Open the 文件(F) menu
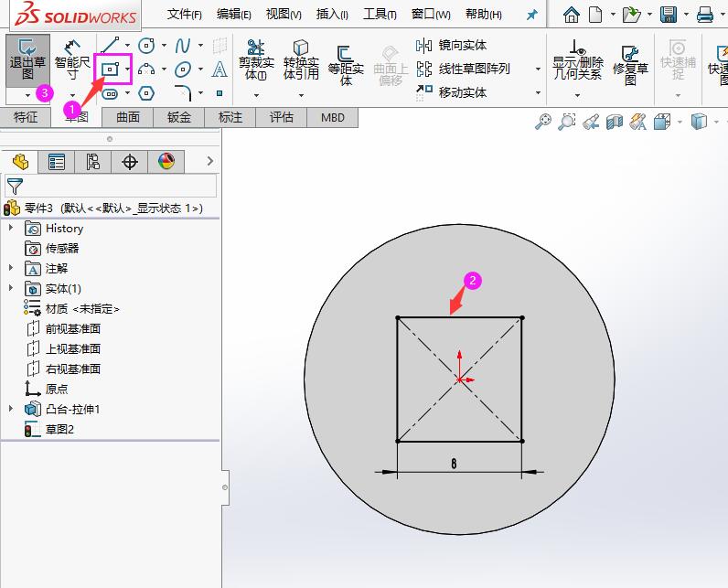This screenshot has height=588, width=728. pyautogui.click(x=185, y=15)
